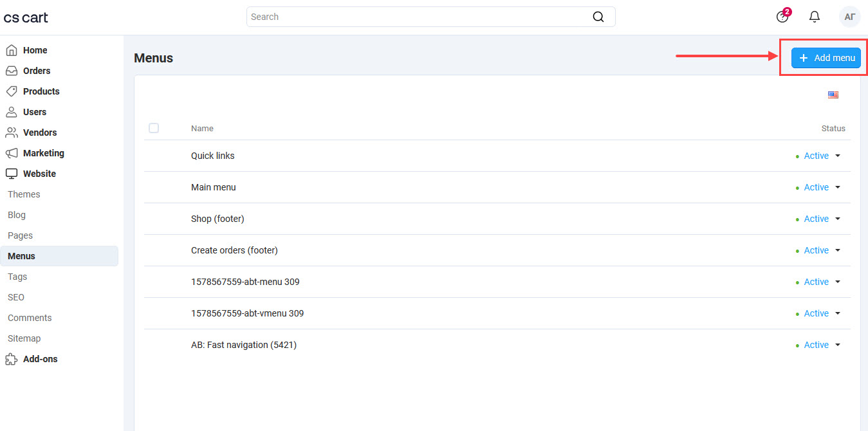Click the Home house icon in sidebar
The image size is (868, 431).
click(12, 50)
